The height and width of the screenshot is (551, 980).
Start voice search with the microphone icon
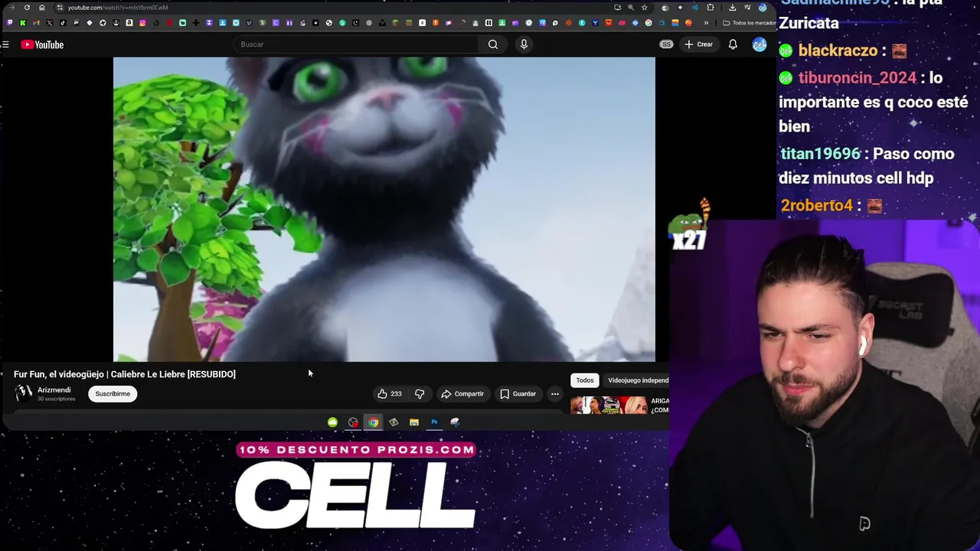524,44
